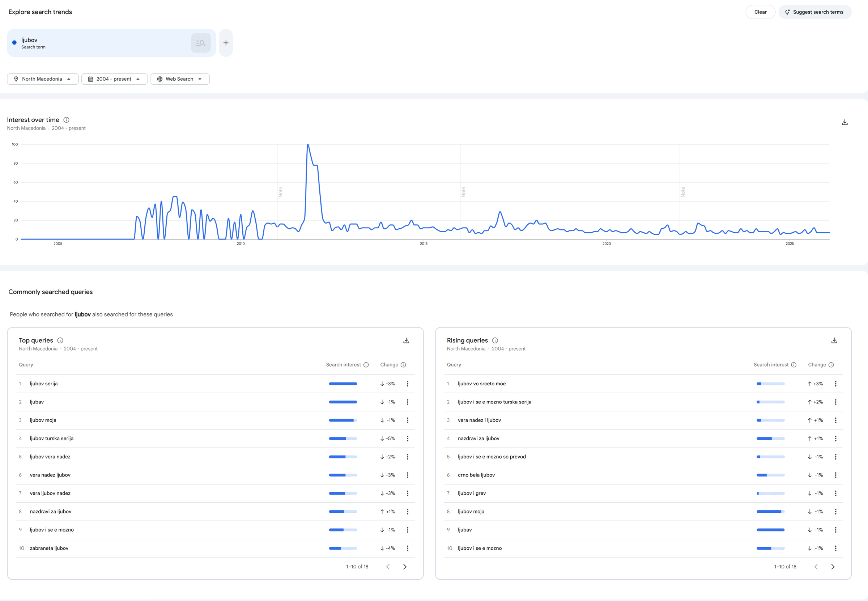868x601 pixels.
Task: Click Suggest search terms button
Action: tap(814, 12)
